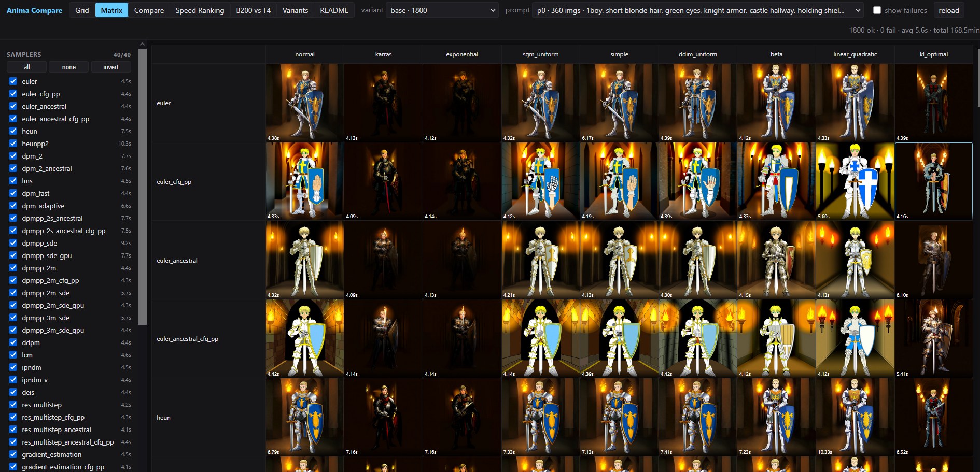
Task: Switch to the Grid tab
Action: (82, 10)
